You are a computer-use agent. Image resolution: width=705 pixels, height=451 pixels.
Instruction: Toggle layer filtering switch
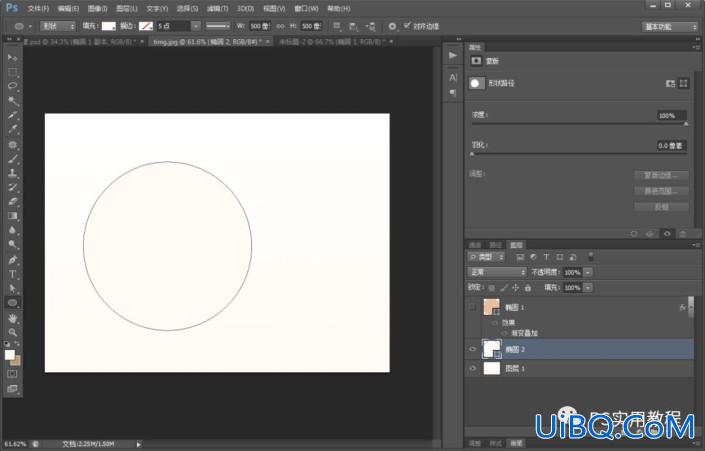pyautogui.click(x=591, y=257)
